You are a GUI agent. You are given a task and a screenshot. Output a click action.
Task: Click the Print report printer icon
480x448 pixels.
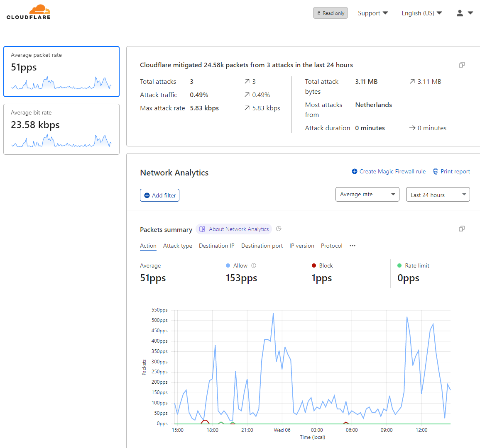(435, 171)
